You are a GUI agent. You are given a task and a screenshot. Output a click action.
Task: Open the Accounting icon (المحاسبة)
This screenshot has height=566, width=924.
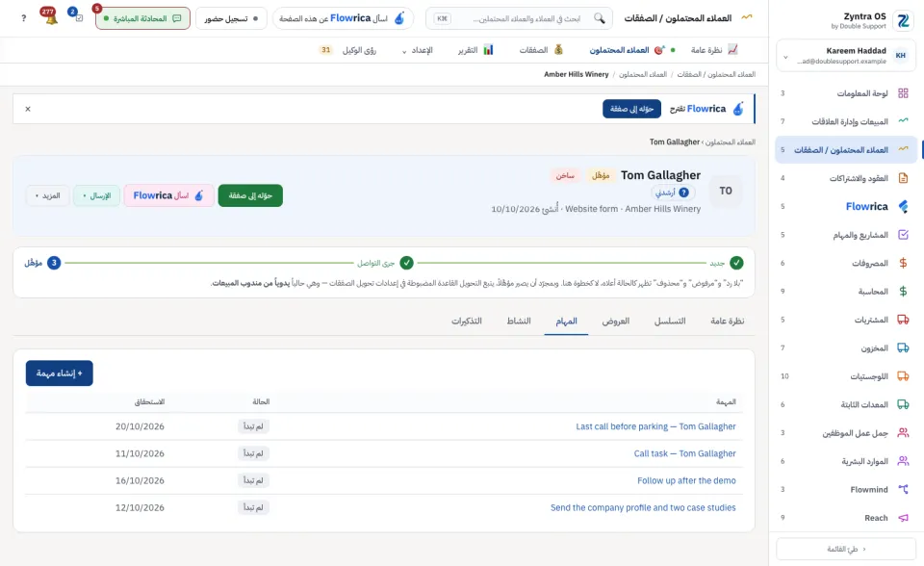click(x=903, y=292)
